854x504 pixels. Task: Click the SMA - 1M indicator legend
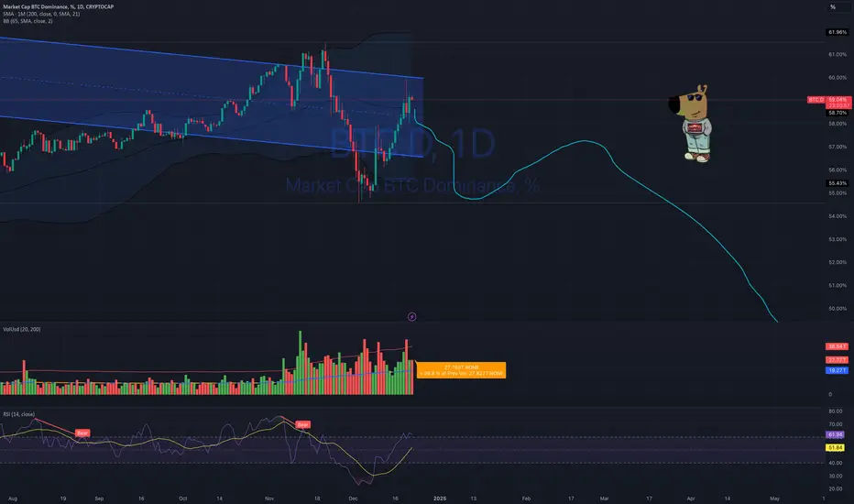click(x=41, y=14)
